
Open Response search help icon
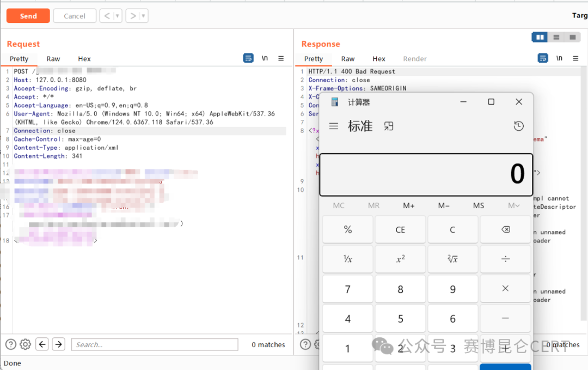(x=305, y=344)
